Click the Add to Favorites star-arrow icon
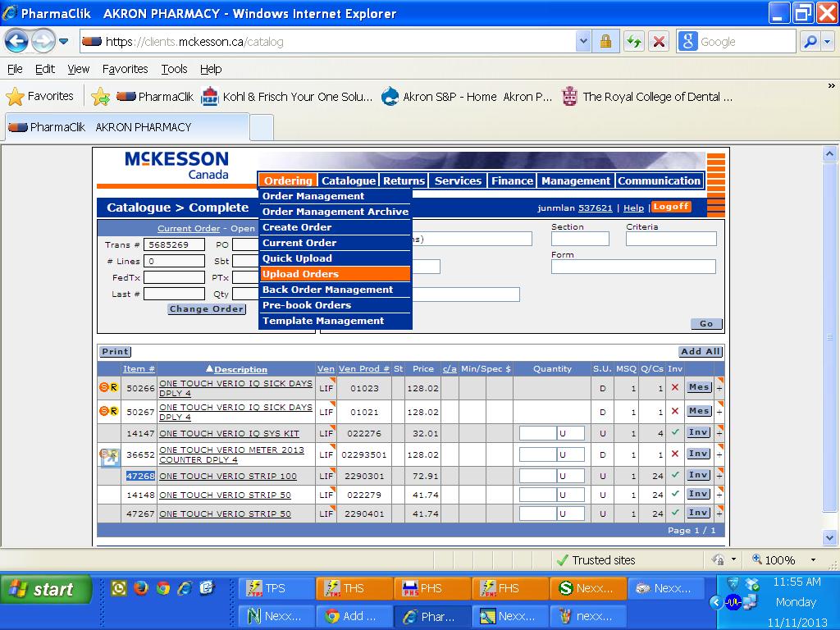 point(100,97)
